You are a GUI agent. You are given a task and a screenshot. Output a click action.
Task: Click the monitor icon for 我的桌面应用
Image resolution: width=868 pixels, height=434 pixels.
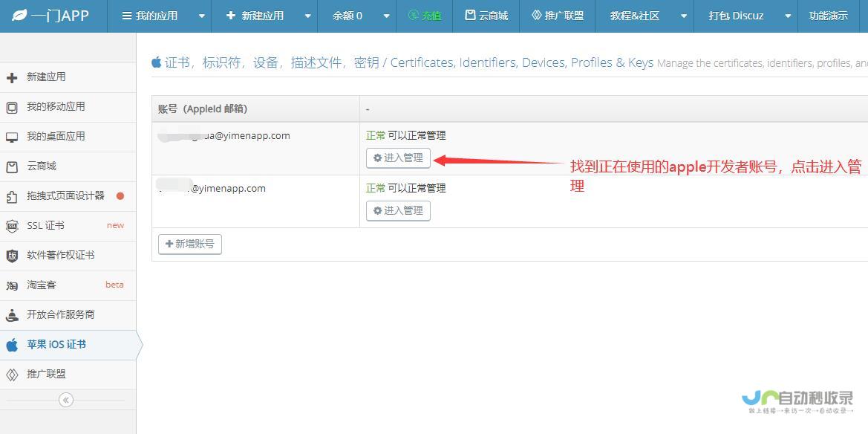click(x=12, y=137)
